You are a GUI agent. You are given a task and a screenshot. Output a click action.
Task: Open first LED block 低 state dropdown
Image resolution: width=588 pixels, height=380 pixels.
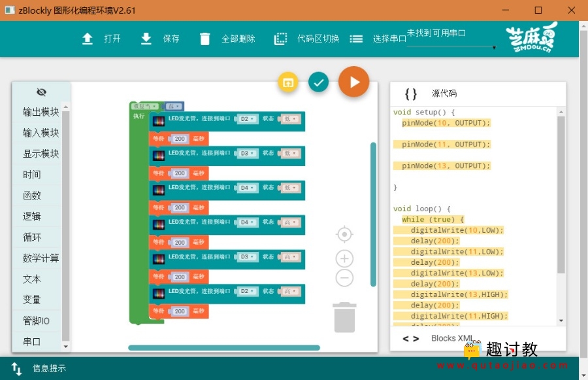[290, 119]
